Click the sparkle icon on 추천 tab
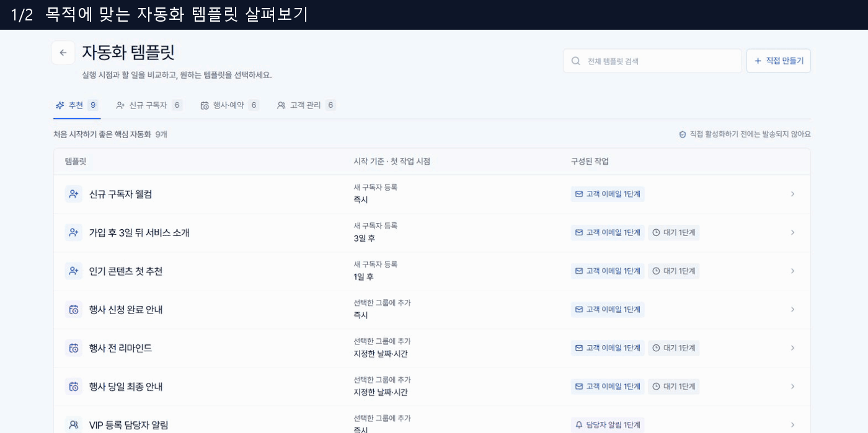868x433 pixels. (60, 105)
